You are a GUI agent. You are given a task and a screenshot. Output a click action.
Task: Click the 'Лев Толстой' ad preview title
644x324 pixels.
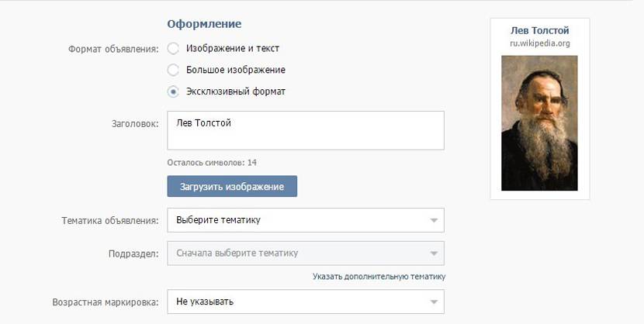539,30
